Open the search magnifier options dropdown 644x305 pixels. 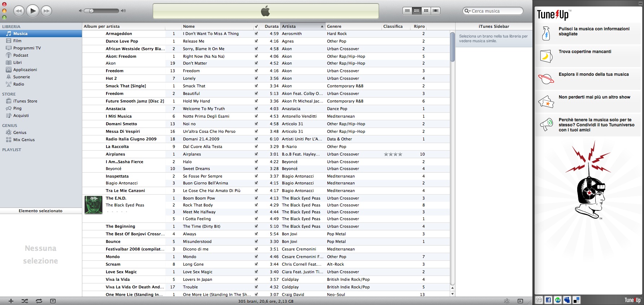click(467, 11)
